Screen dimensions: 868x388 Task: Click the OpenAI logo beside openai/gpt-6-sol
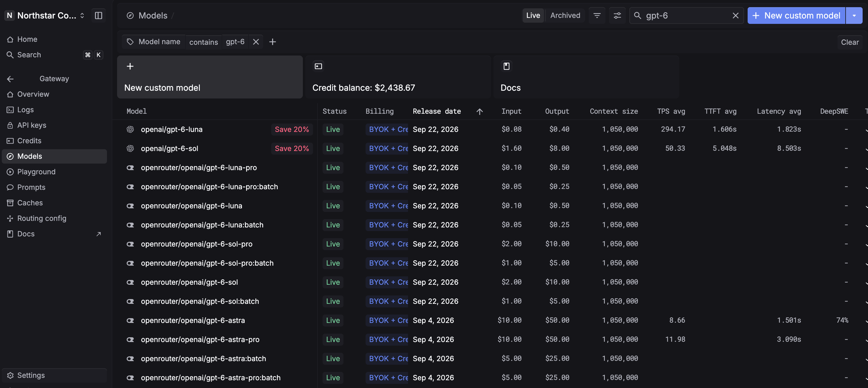point(130,149)
